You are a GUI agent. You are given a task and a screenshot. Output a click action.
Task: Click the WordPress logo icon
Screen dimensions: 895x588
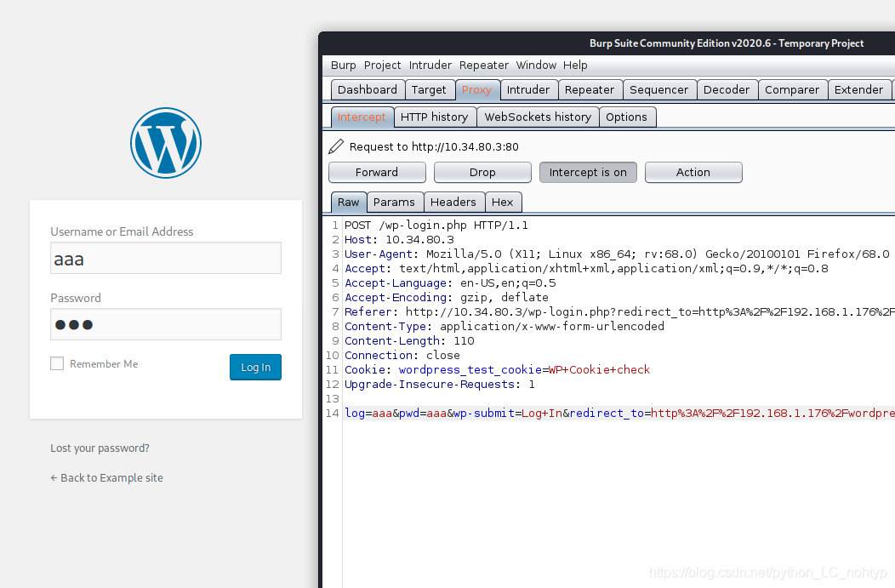[x=166, y=143]
